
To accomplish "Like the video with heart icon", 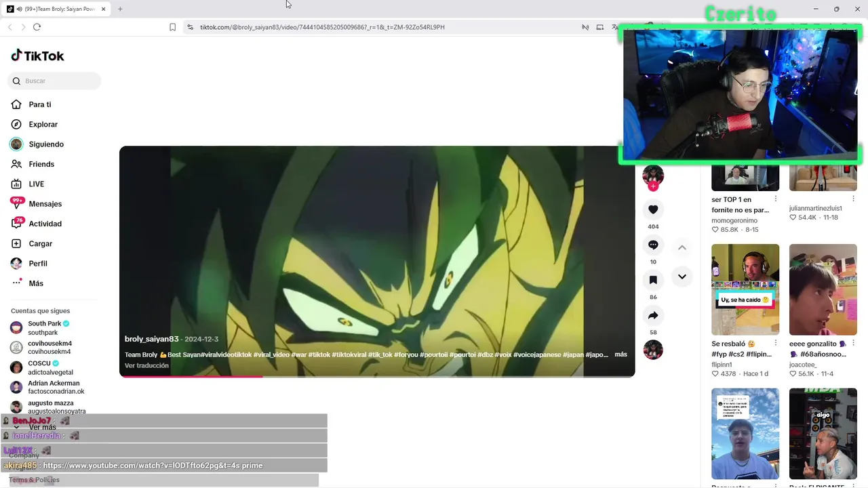I will 653,210.
